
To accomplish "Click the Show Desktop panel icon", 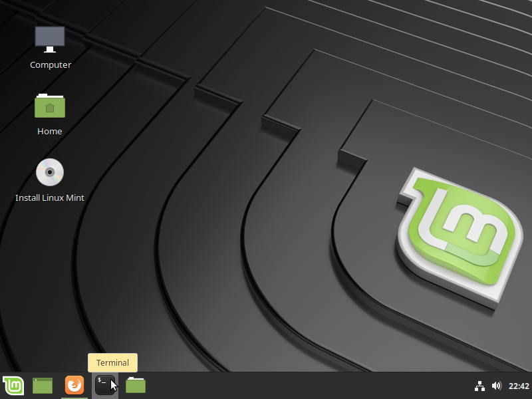I will click(43, 386).
